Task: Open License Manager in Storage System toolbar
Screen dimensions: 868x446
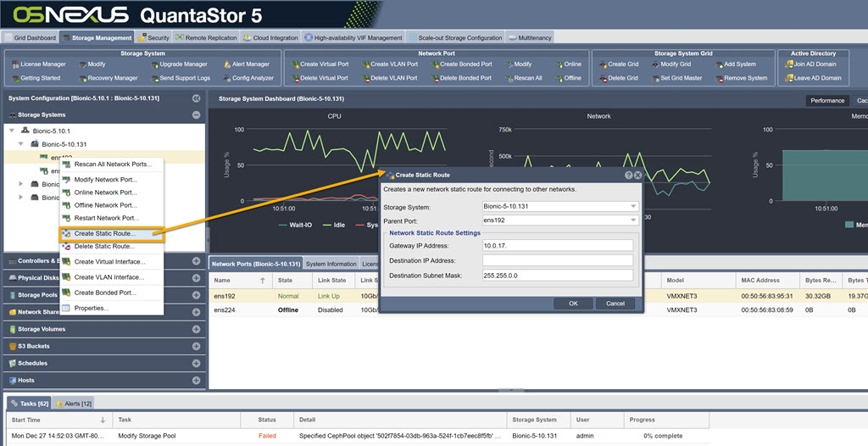Action: [x=38, y=64]
